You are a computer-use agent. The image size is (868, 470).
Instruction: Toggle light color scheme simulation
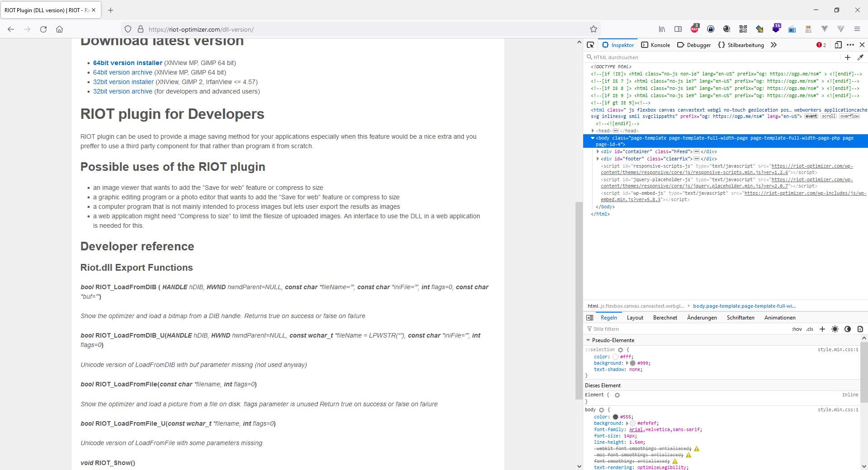(835, 329)
